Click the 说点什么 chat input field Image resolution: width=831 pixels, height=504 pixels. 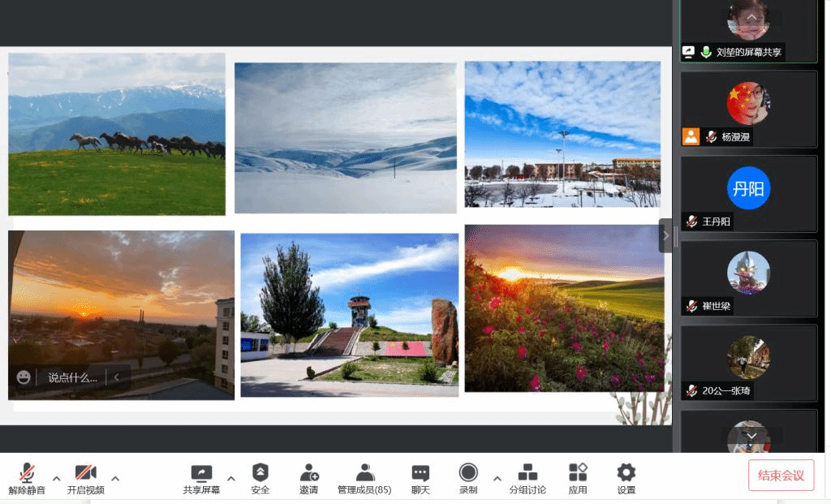pos(72,377)
